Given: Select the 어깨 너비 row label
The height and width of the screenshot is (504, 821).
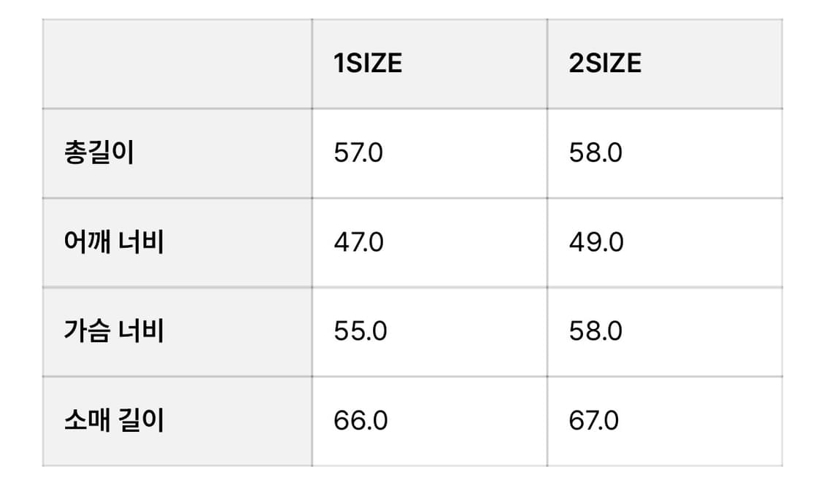Looking at the screenshot, I should pos(114,243).
